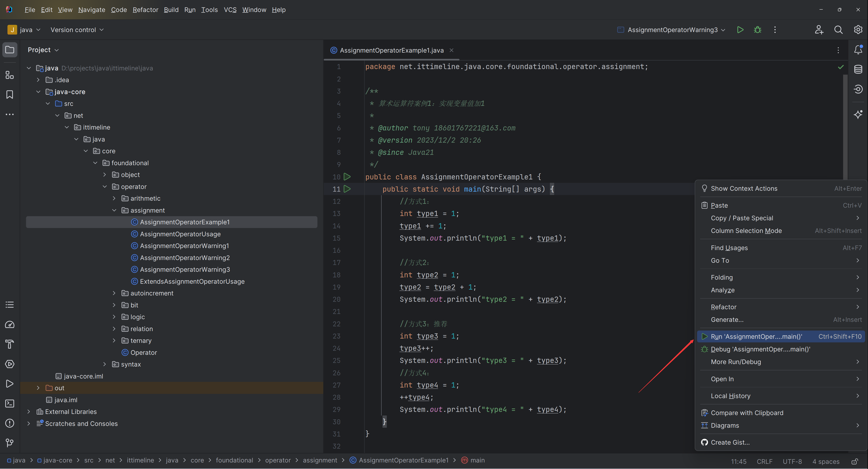Open the File menu

click(x=30, y=10)
